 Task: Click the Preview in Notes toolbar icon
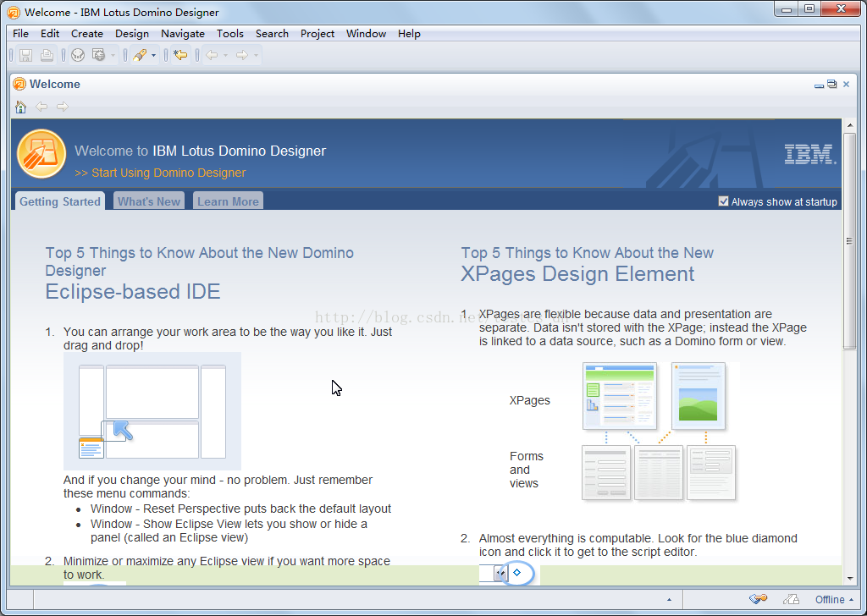(x=78, y=55)
